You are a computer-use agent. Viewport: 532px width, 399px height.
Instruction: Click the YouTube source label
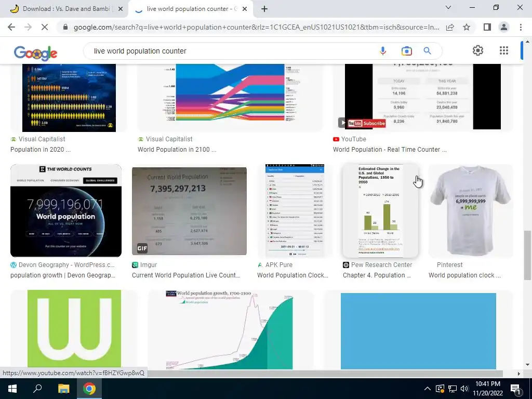pos(353,139)
